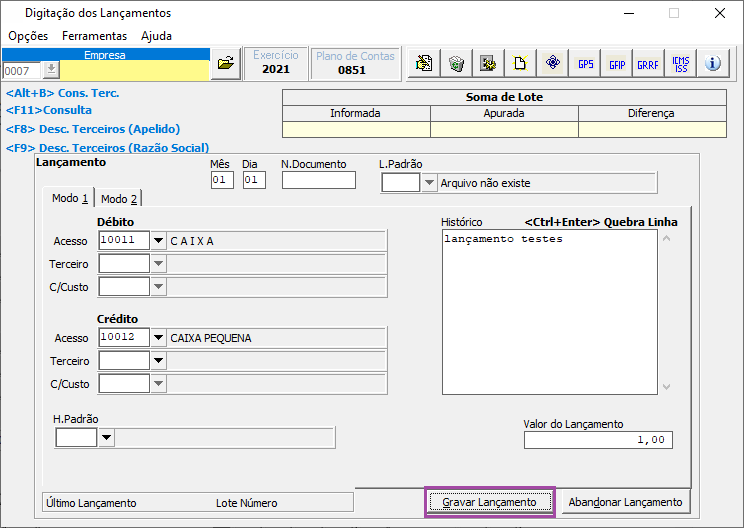Expand the L.Padrão dropdown arrow
744x528 pixels.
click(x=429, y=183)
